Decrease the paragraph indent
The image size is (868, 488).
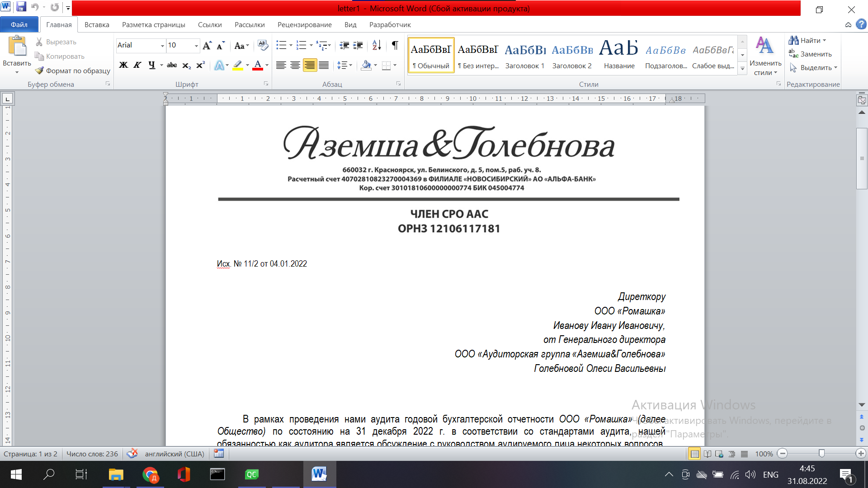(344, 45)
